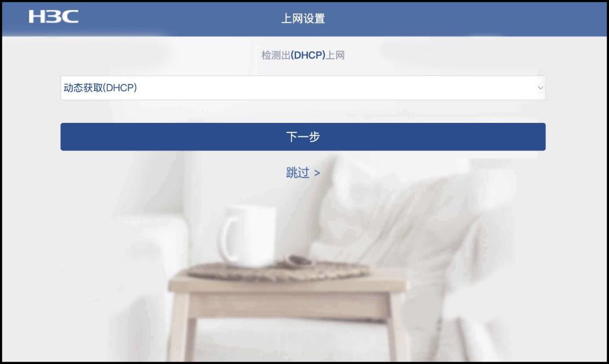This screenshot has height=364, width=609.
Task: Click the small chevron arrow of the dropdown
Action: pyautogui.click(x=540, y=88)
